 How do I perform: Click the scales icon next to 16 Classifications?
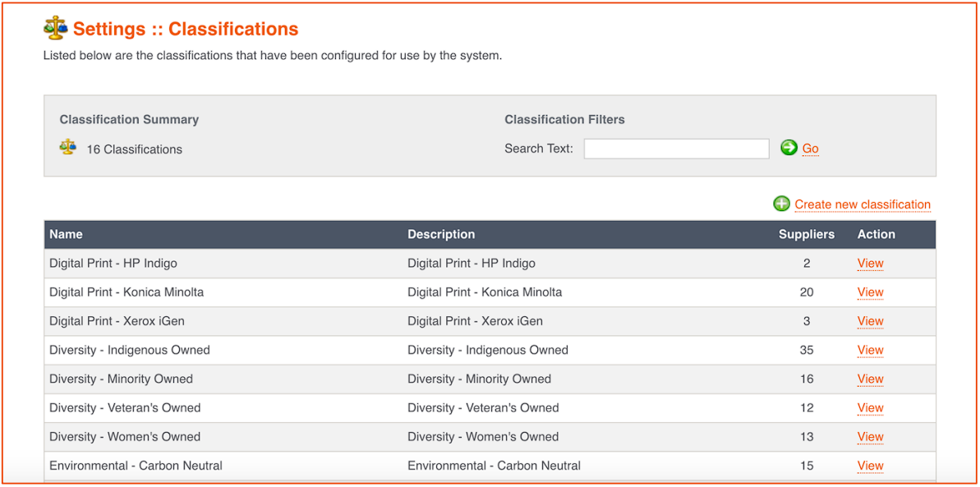coord(67,148)
